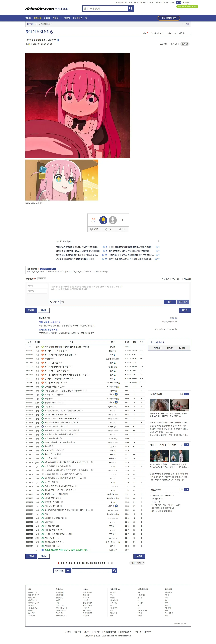Viewport: 216px width, 644px height.
Task: Click the last-page arrow in pagination
Action: 111,563
